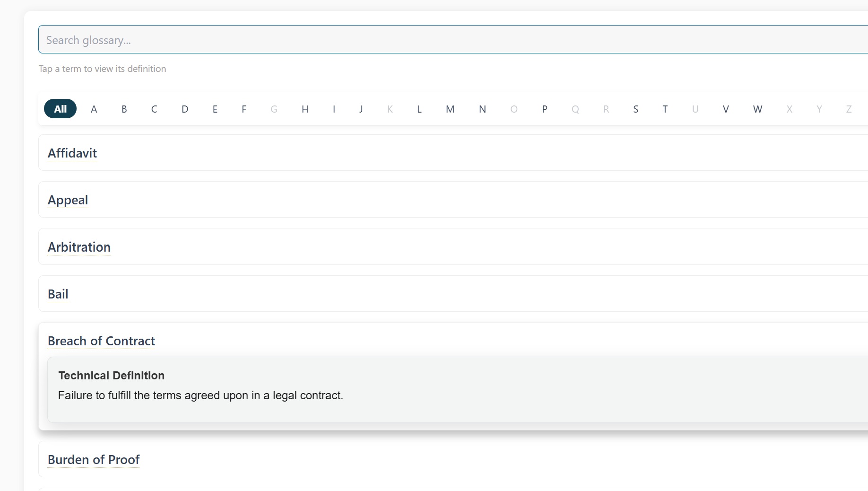Filter glossary by letter J
Screen dimensions: 868x491
coord(361,109)
